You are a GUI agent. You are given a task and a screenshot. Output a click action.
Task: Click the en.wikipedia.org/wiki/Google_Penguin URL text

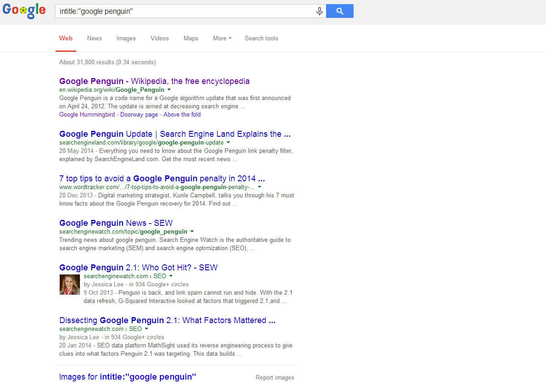coord(112,90)
